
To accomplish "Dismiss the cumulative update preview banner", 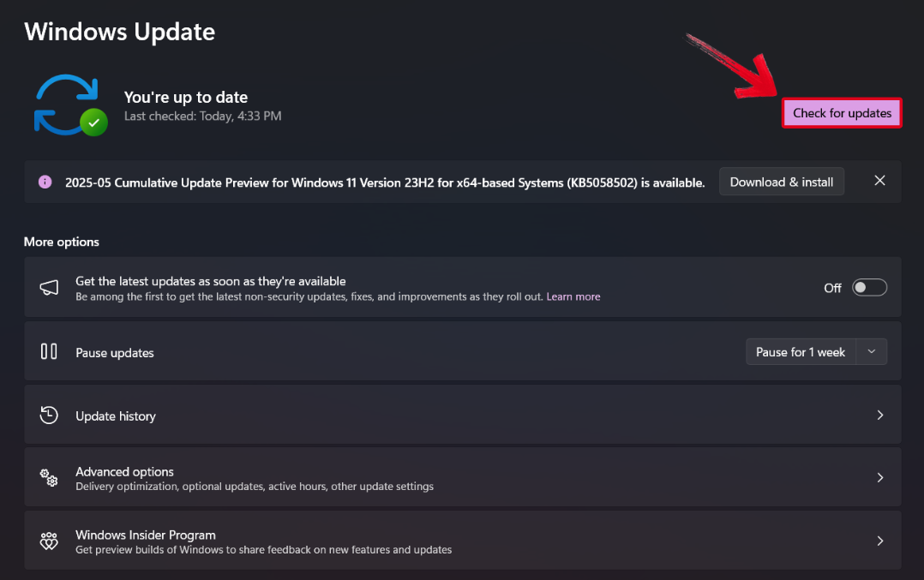I will pyautogui.click(x=879, y=181).
